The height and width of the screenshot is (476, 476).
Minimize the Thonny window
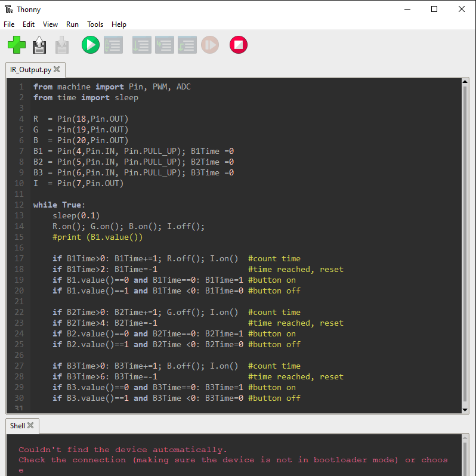[x=407, y=9]
